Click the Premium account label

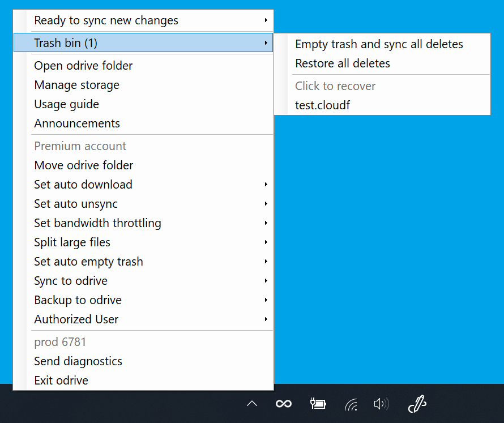click(x=80, y=146)
